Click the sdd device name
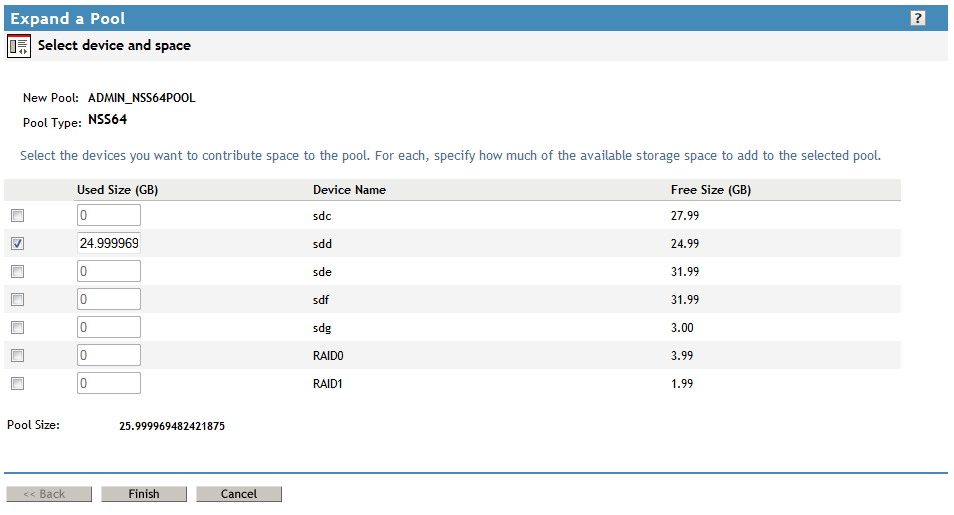Screen dimensions: 954x515 coord(322,244)
